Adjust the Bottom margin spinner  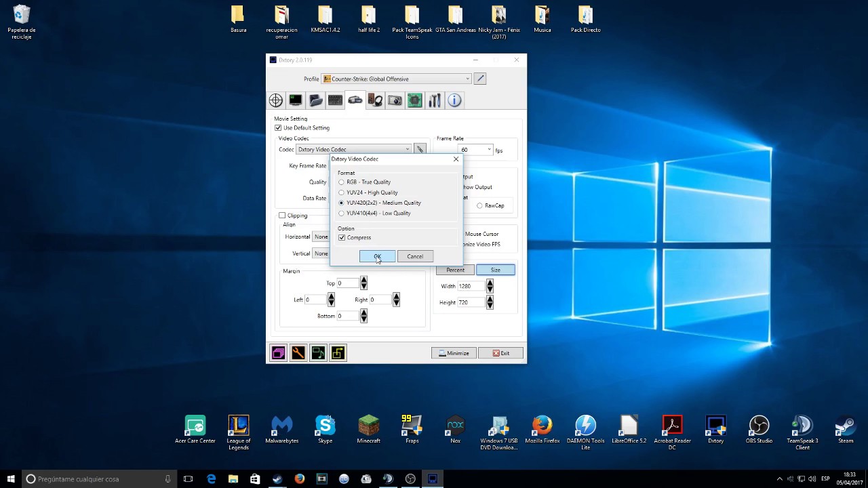pos(363,315)
